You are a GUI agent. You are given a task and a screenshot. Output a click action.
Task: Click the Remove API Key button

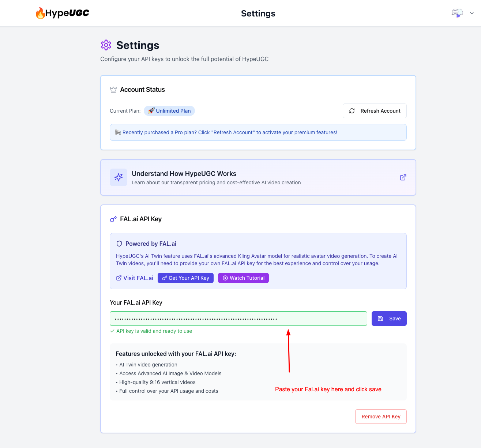click(381, 417)
